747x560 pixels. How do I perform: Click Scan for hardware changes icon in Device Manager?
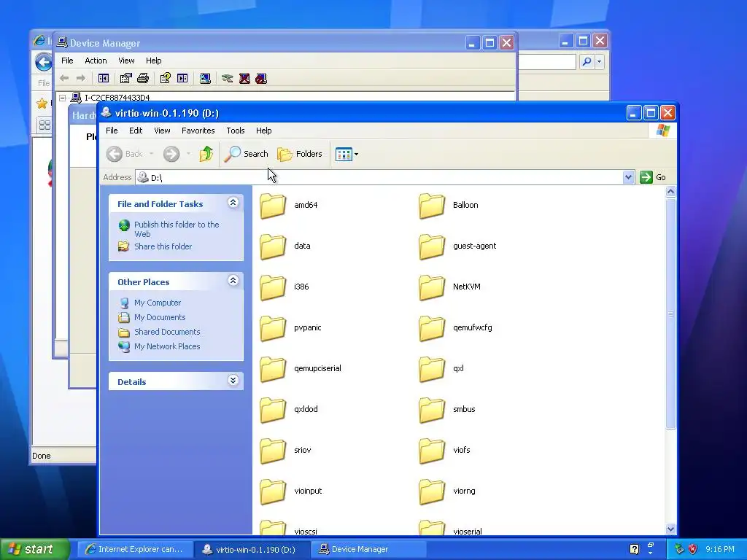coord(205,78)
